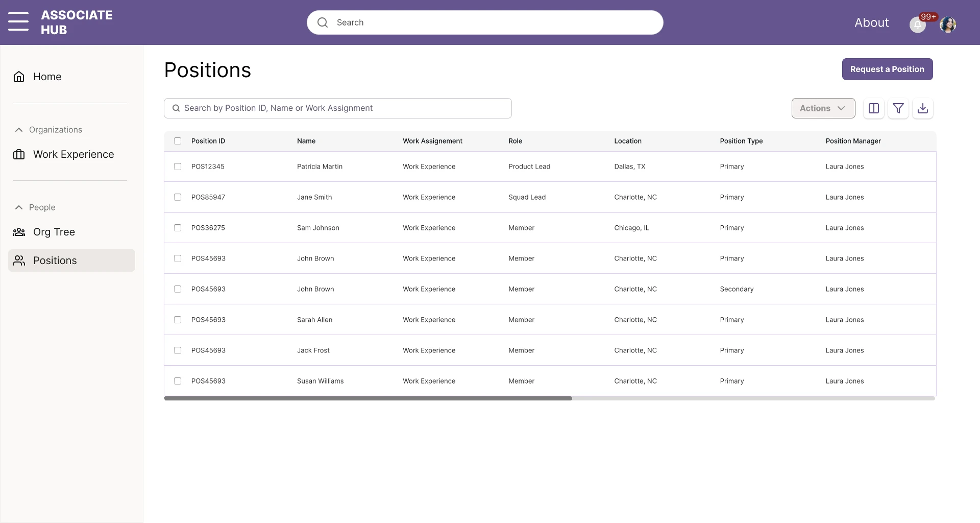
Task: Open the hamburger navigation menu
Action: click(18, 22)
